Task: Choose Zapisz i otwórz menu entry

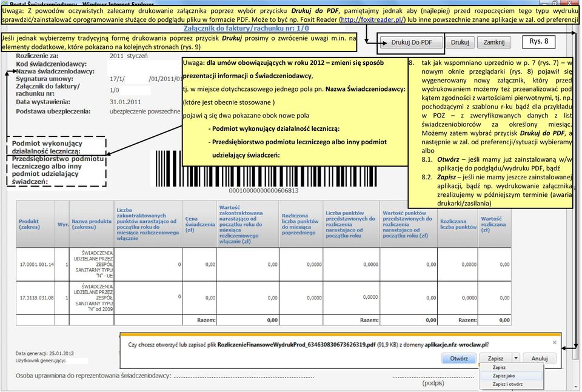Action: (507, 384)
